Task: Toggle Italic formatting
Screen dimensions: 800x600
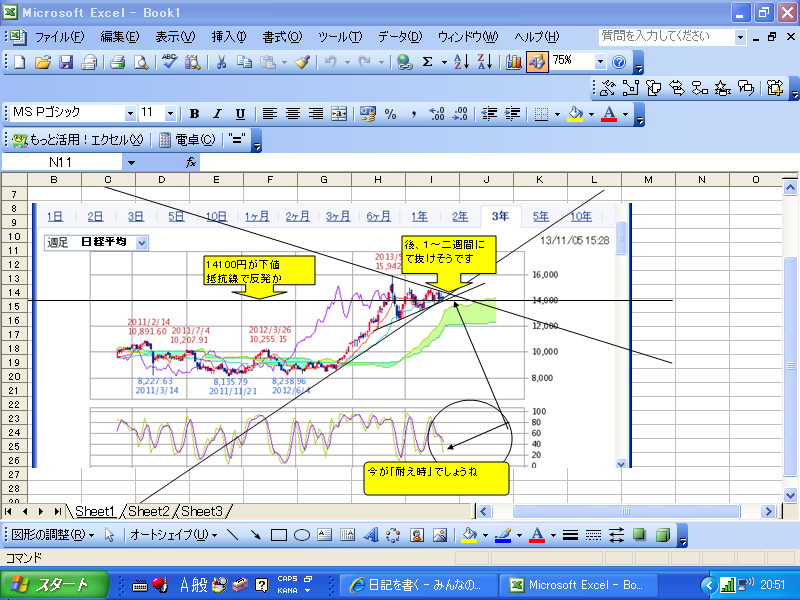Action: (x=217, y=113)
